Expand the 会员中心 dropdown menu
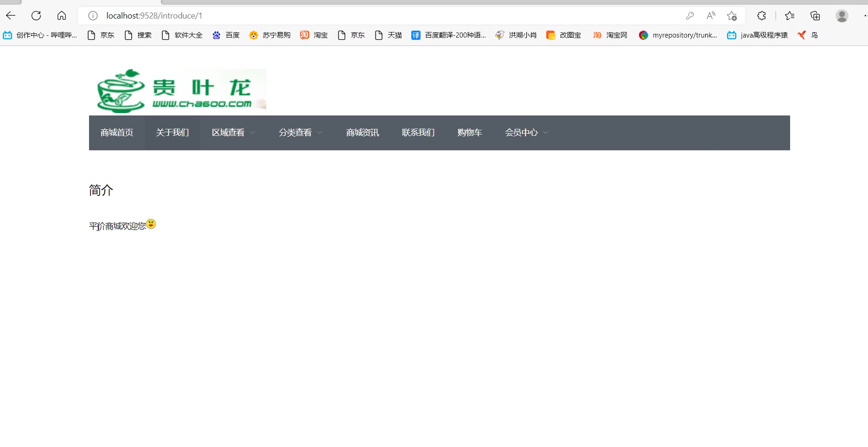Viewport: 868px width, 447px height. click(x=527, y=133)
